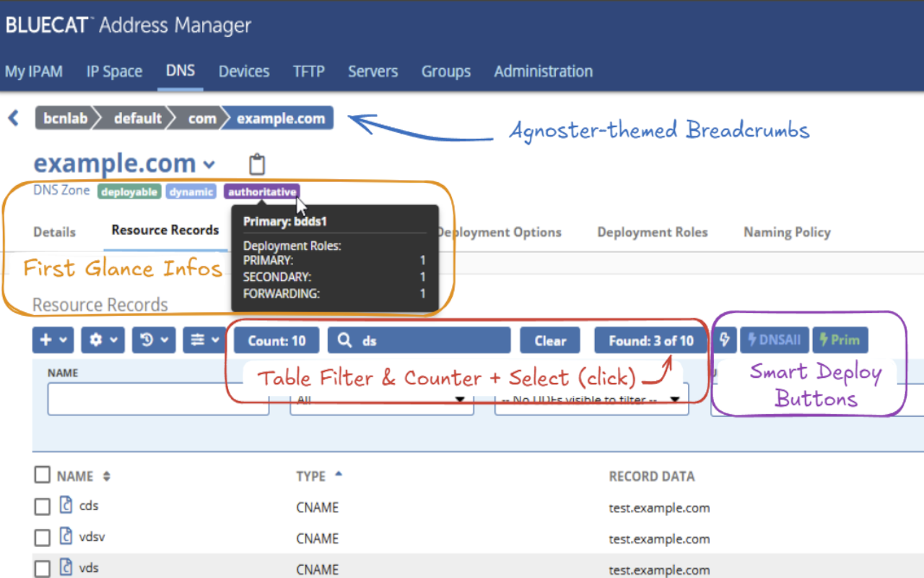Switch to the Naming Policy tab
The height and width of the screenshot is (578, 924).
(787, 232)
